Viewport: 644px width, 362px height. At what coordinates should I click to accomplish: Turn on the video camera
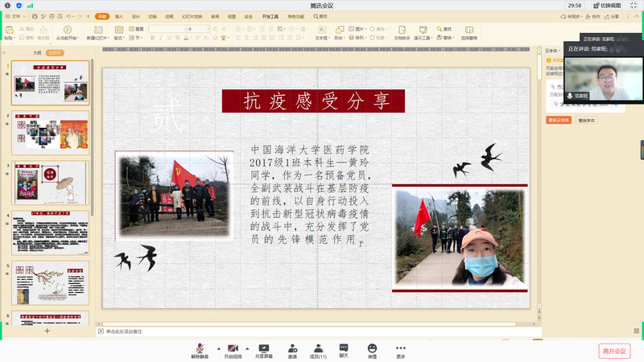pyautogui.click(x=232, y=348)
